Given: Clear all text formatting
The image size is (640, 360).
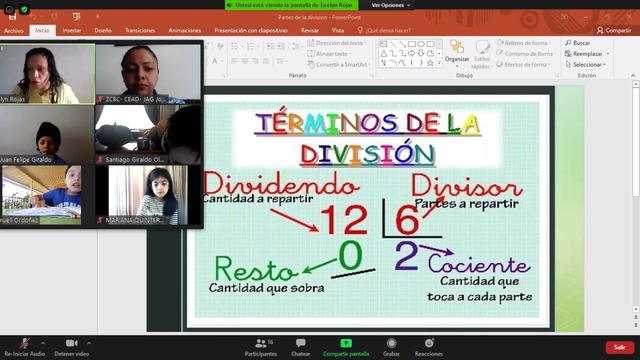Looking at the screenshot, I should click(x=220, y=46).
